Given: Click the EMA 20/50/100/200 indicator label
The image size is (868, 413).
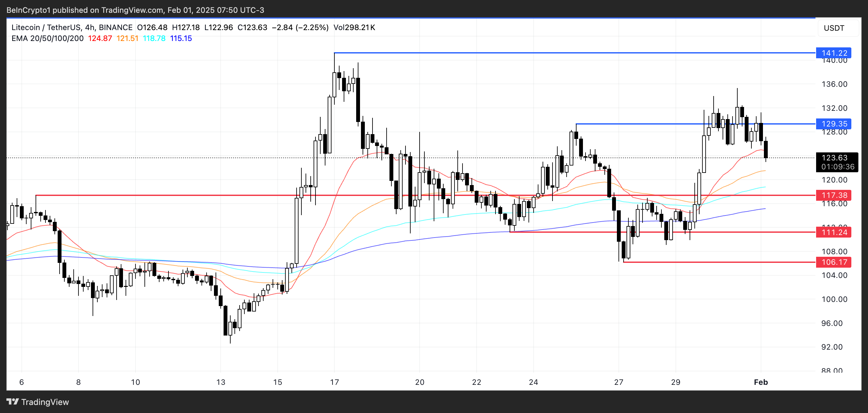Looking at the screenshot, I should [47, 38].
